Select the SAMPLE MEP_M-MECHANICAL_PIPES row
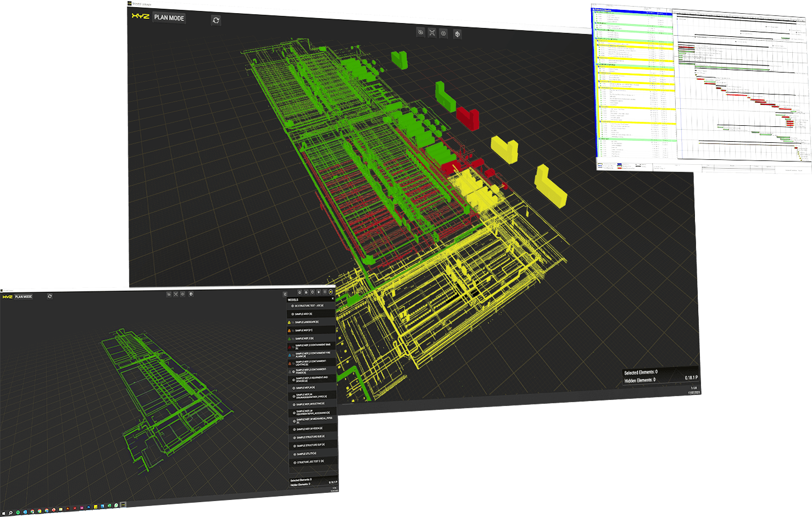 coord(313,420)
